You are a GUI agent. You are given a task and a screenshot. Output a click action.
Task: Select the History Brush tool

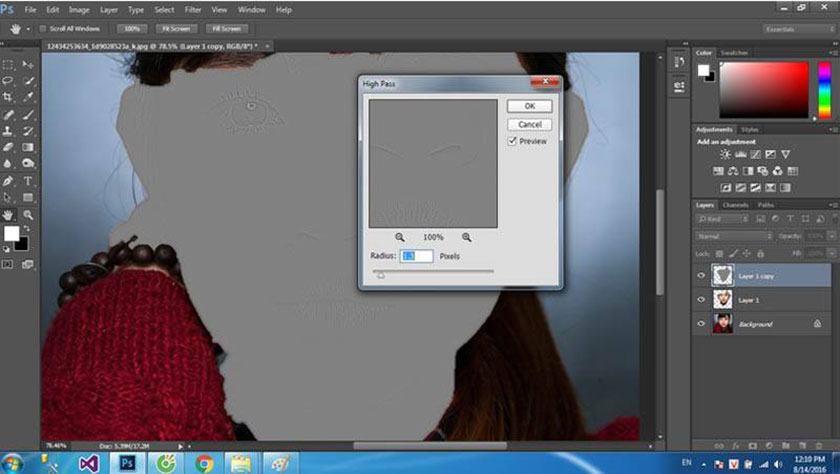pyautogui.click(x=28, y=131)
